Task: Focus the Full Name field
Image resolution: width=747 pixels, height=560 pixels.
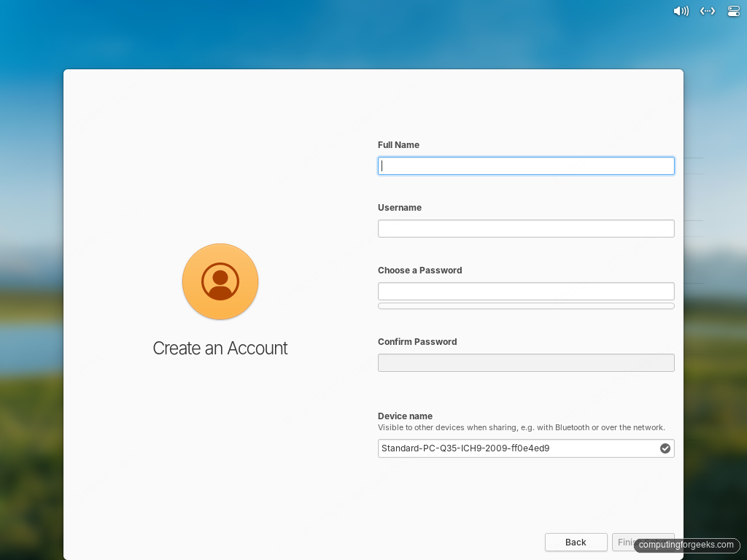Action: coord(526,166)
